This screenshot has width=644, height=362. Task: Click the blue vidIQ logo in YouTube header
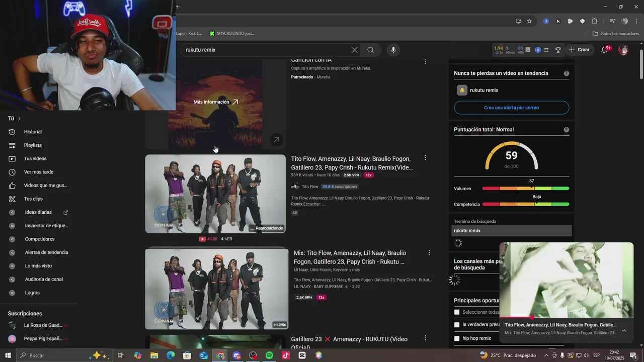(538, 50)
